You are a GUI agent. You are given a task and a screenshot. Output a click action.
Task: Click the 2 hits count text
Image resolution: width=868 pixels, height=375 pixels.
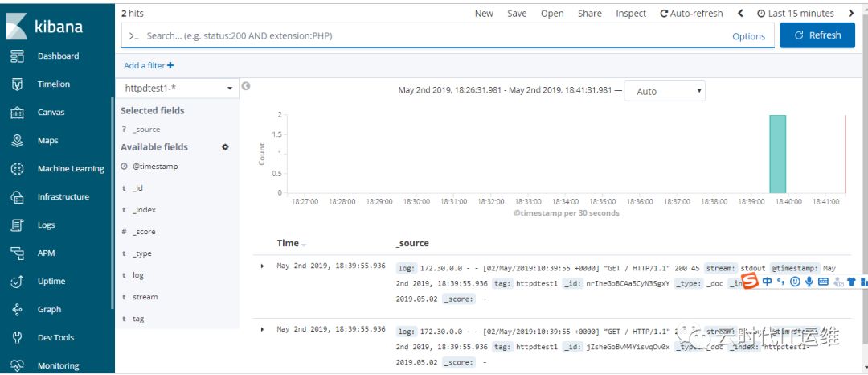point(133,14)
